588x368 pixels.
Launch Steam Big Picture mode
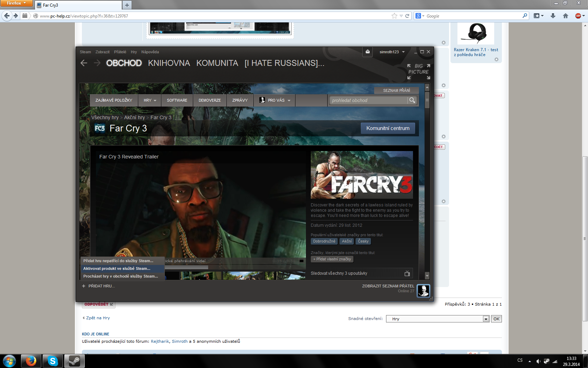[x=419, y=71]
